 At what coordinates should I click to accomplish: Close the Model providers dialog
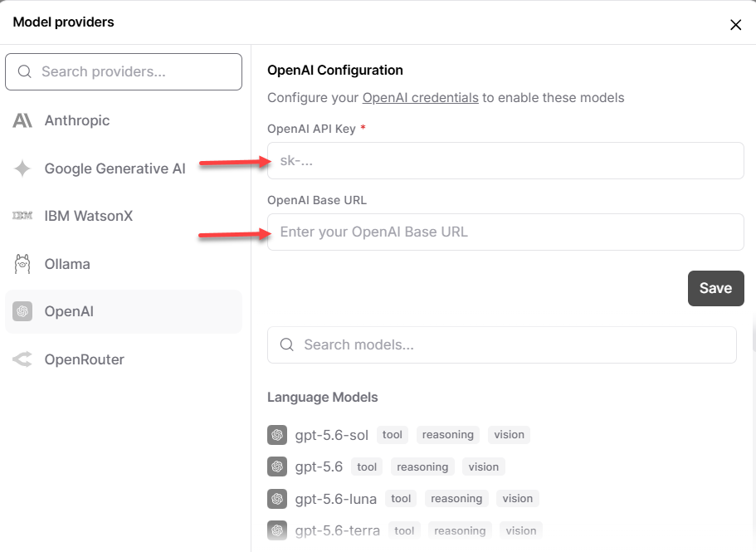(x=736, y=25)
